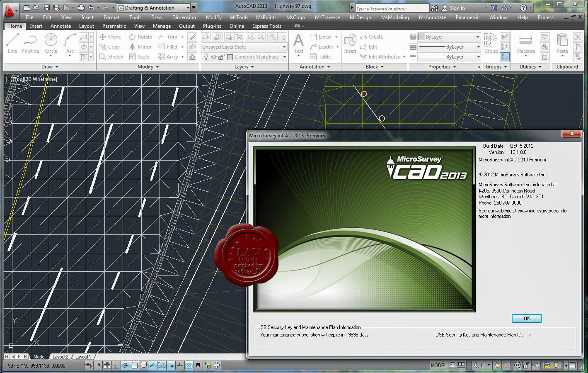Click the Group objects tool
Screen dimensions: 588x373
click(491, 44)
